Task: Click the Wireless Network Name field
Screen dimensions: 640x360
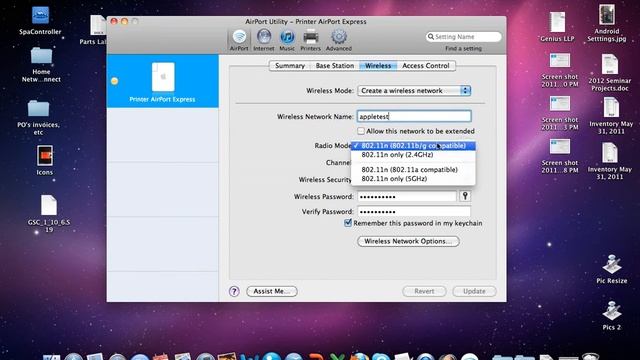Action: point(414,116)
